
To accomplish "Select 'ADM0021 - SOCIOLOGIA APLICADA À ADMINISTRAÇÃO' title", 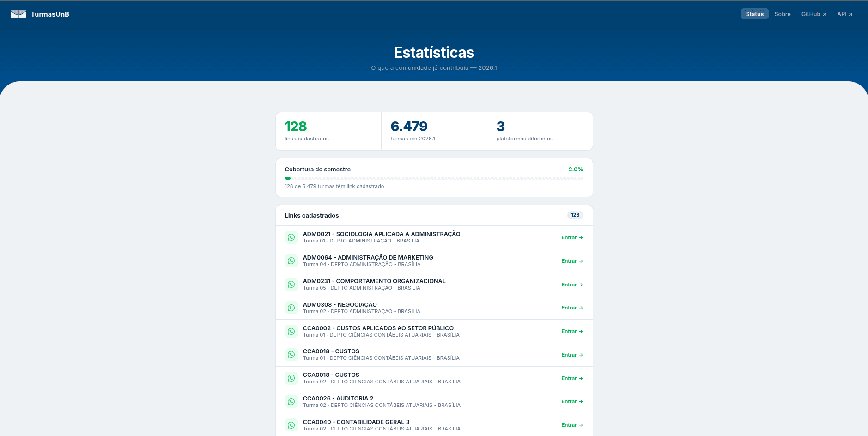I will click(382, 234).
